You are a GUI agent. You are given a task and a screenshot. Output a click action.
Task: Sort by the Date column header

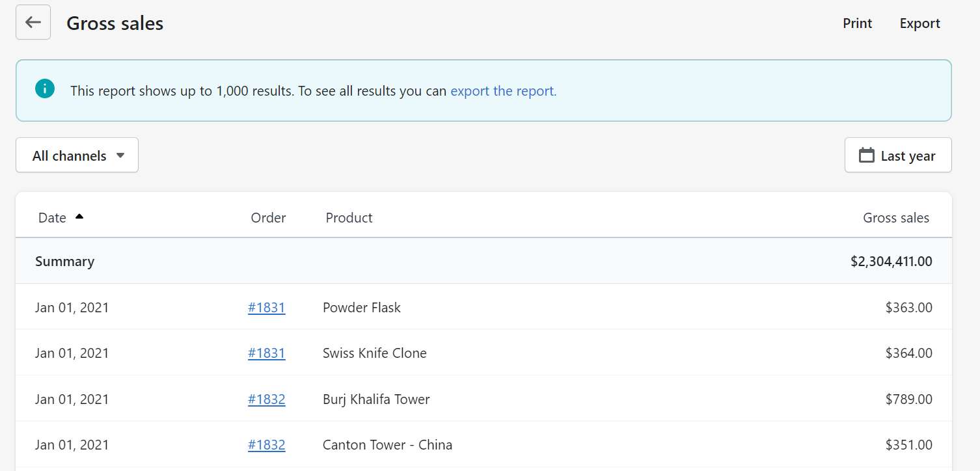click(52, 218)
